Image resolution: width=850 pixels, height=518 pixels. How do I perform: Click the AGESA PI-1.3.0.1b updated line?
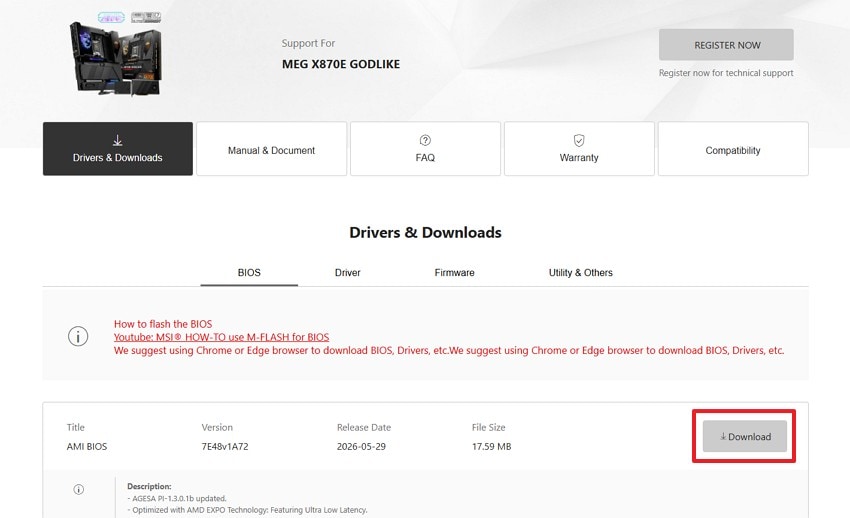coord(177,498)
